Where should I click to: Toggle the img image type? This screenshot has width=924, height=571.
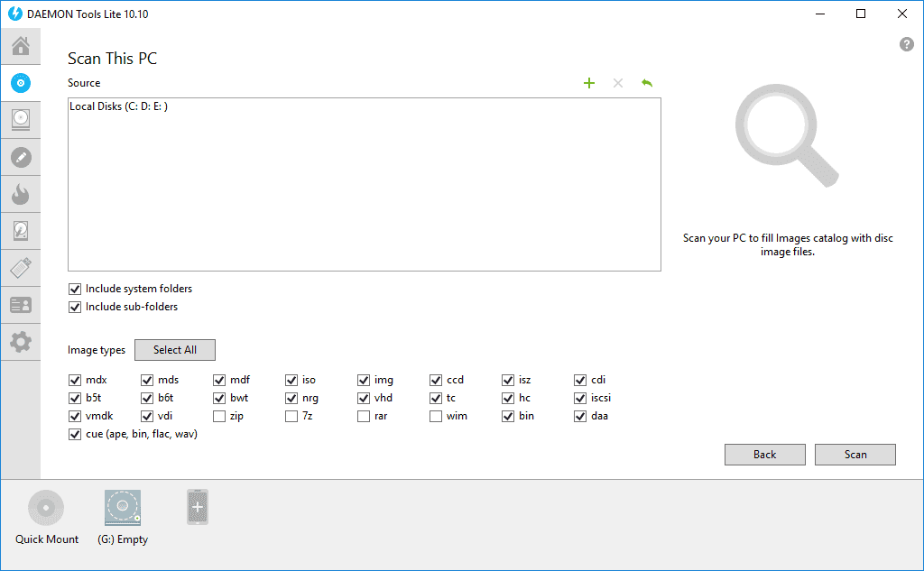(364, 380)
